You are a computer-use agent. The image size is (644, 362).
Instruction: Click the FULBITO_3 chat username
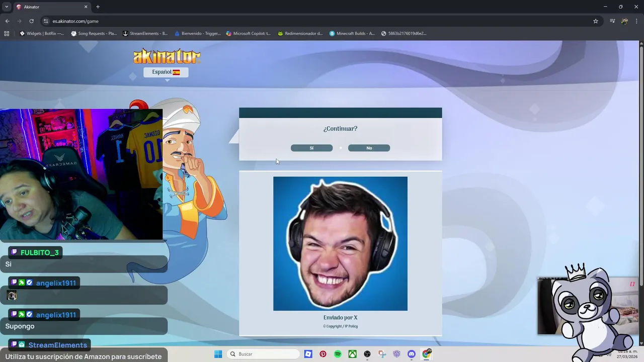point(39,252)
